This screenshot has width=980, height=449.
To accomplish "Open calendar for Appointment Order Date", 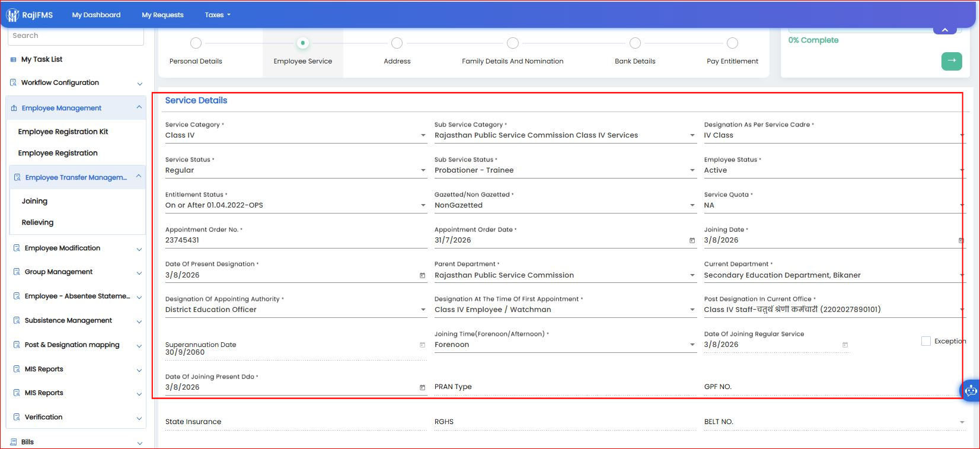I will click(x=692, y=240).
